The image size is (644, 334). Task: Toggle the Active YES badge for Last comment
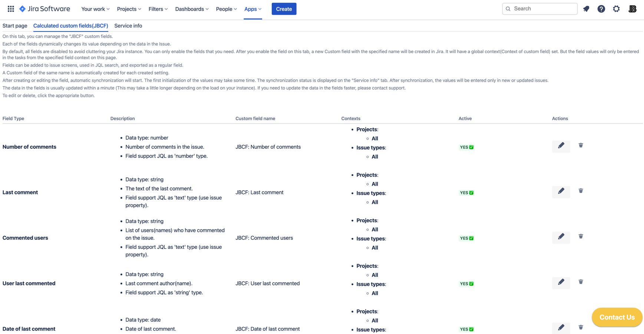(466, 193)
